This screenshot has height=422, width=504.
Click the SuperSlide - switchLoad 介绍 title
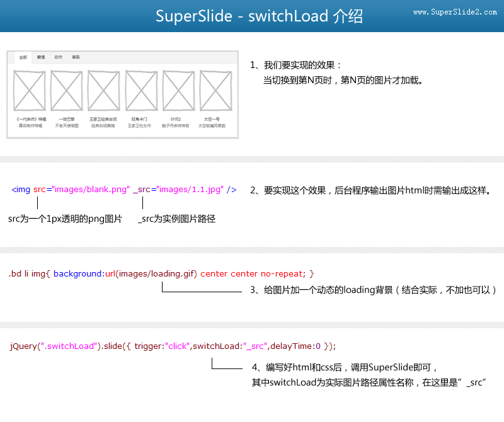tap(259, 16)
